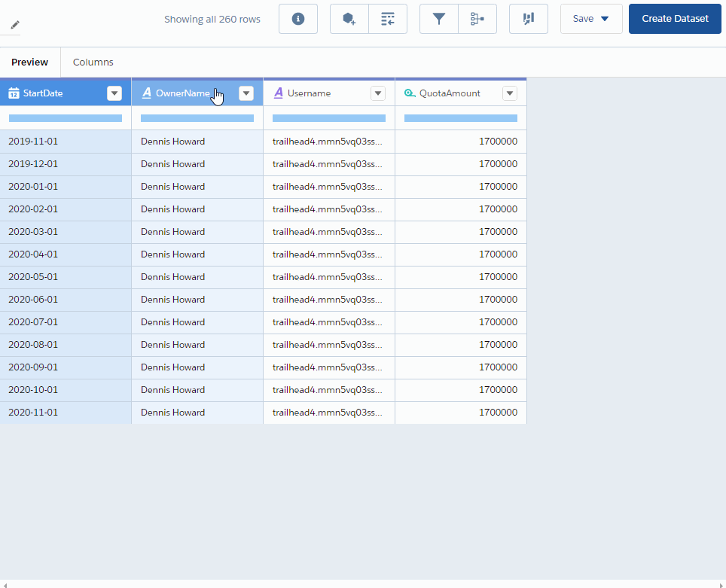Image resolution: width=726 pixels, height=588 pixels.
Task: Click the horizontal scrollbar left arrow
Action: click(5, 585)
